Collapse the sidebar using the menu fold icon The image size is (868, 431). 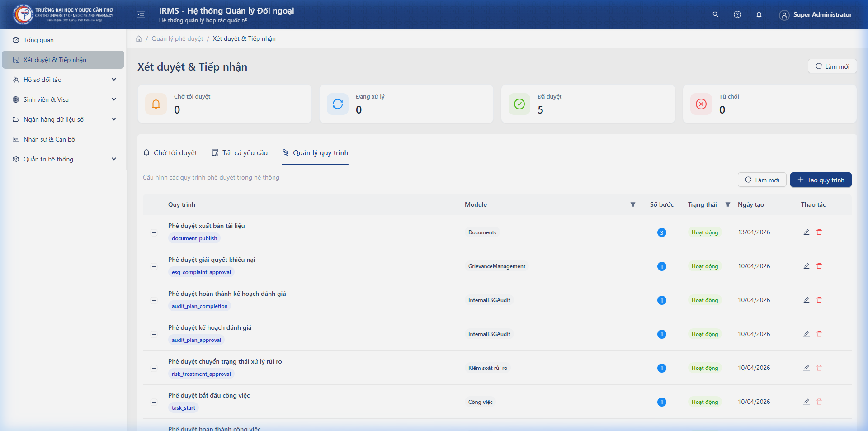point(141,14)
